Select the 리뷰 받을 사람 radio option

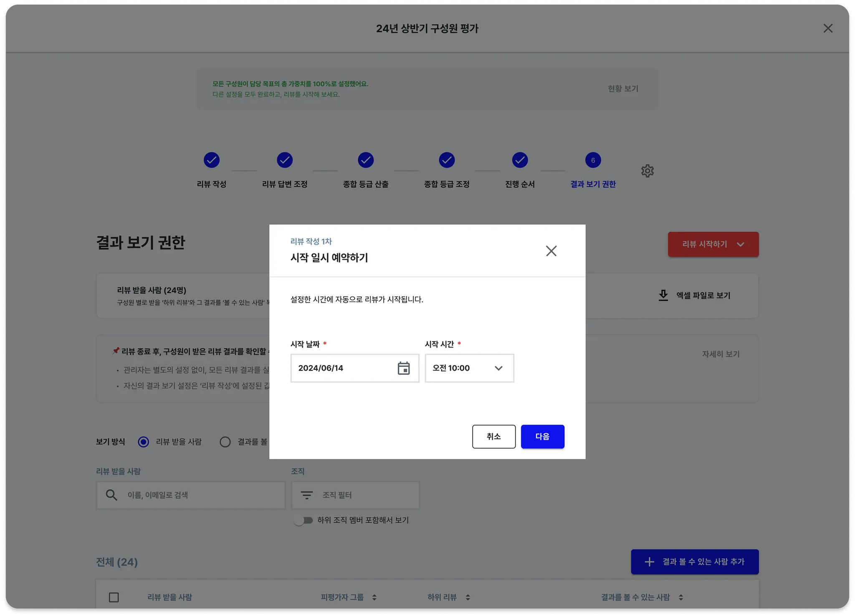click(144, 442)
